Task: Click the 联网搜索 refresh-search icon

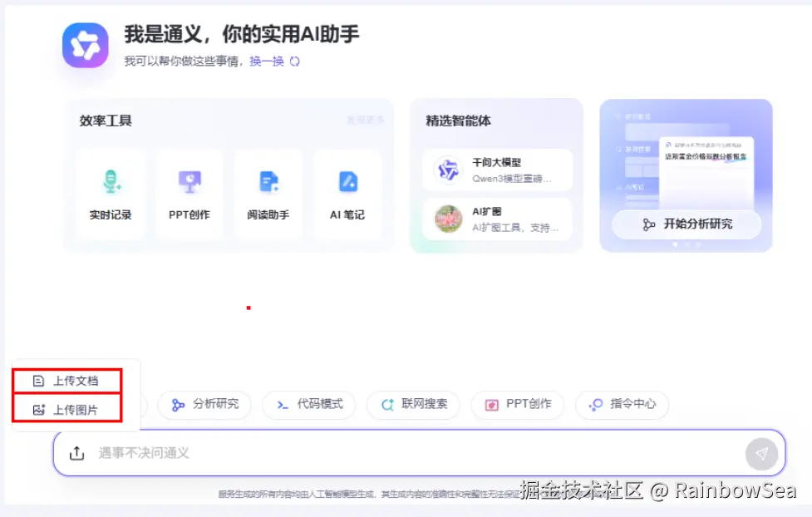Action: click(x=387, y=405)
